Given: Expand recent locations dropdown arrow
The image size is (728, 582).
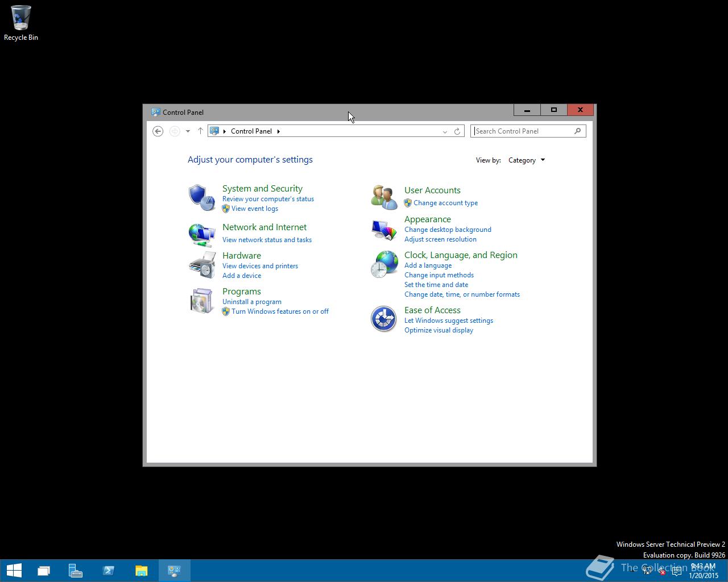Looking at the screenshot, I should (x=188, y=131).
